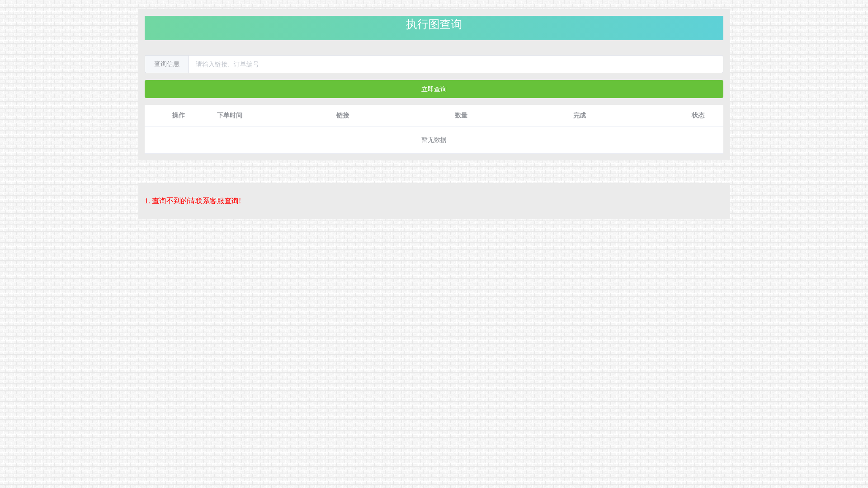The width and height of the screenshot is (868, 488).
Task: Click the 暂无数据 empty table message
Action: (x=434, y=140)
